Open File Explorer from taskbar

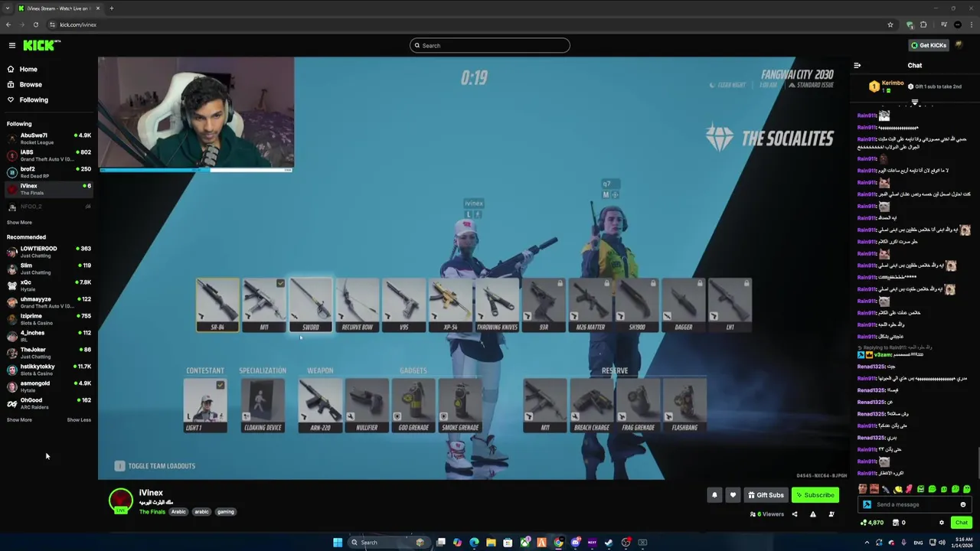(x=491, y=543)
